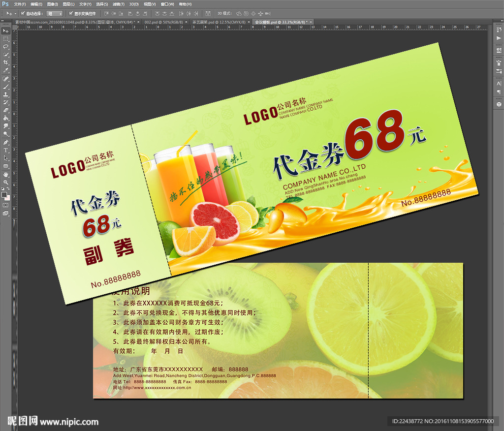Open the Move tool preset picker arrow
This screenshot has height=431, width=504.
(x=15, y=14)
